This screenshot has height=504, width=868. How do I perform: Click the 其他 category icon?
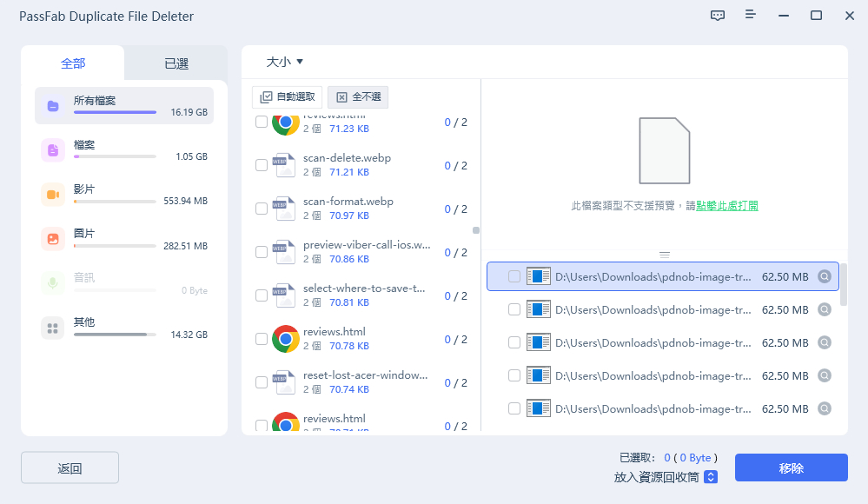[x=53, y=328]
